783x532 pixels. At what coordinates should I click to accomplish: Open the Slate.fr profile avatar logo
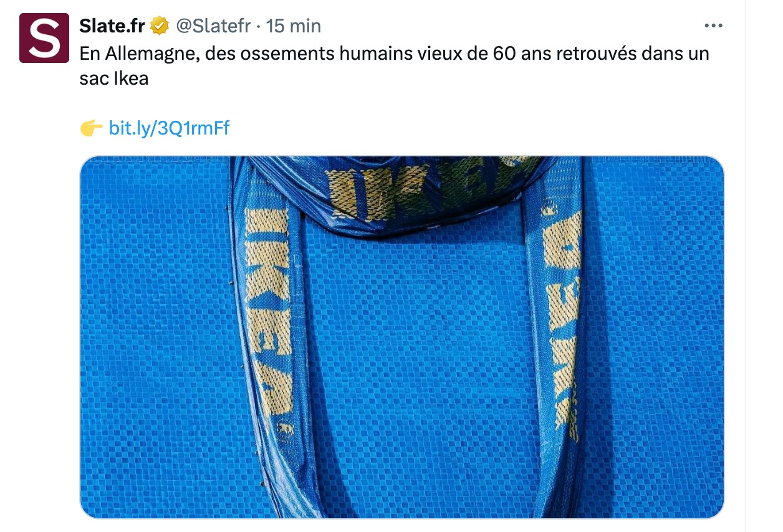pyautogui.click(x=44, y=38)
